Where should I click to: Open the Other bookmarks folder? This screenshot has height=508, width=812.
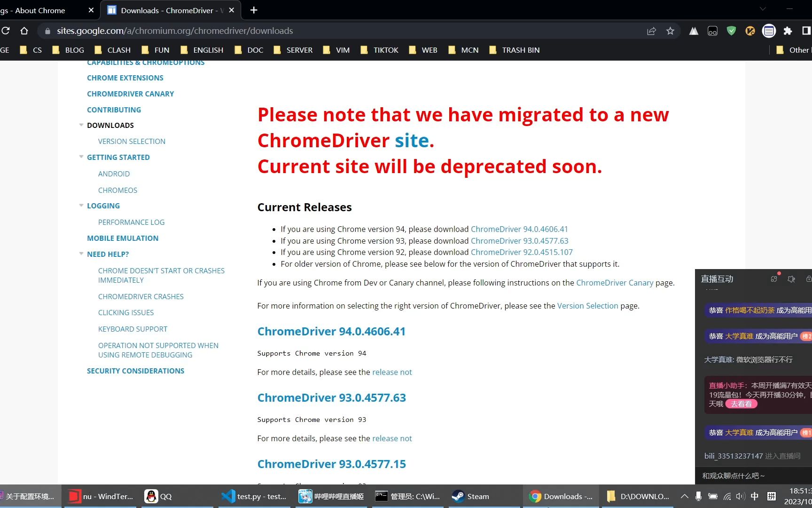[x=793, y=50]
